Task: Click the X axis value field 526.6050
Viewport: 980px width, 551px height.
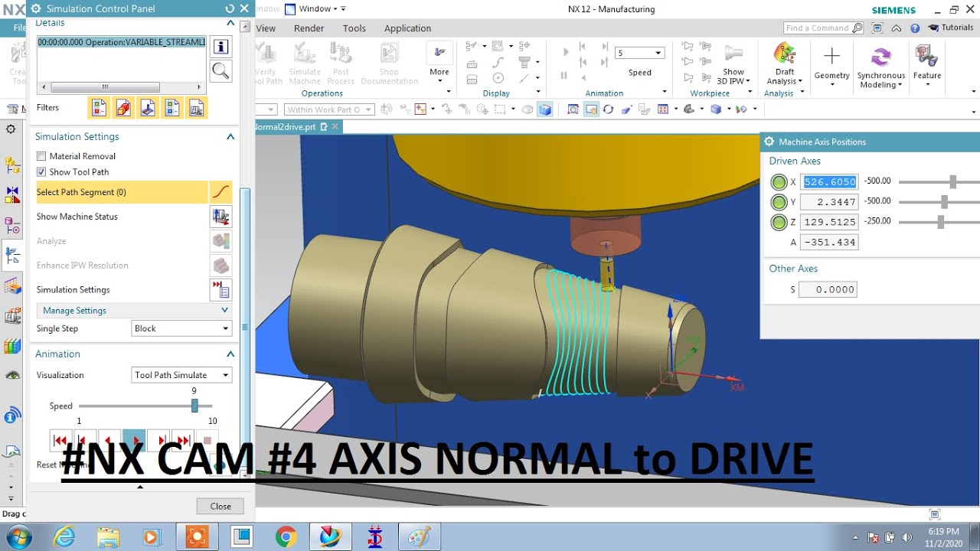Action: coord(829,182)
